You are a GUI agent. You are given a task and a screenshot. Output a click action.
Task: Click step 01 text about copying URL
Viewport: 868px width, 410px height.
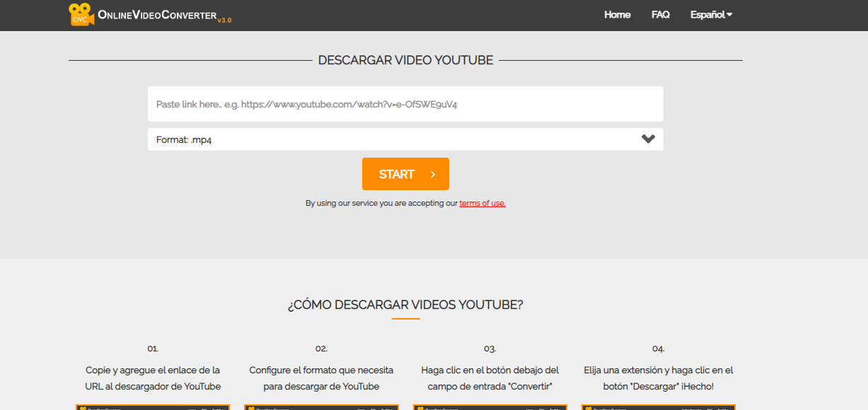(153, 378)
